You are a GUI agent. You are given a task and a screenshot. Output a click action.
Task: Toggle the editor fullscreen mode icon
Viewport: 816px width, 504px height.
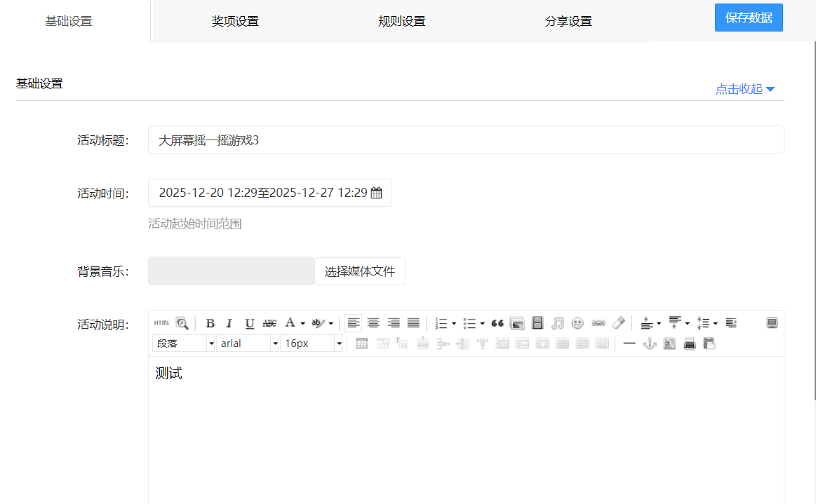pyautogui.click(x=772, y=323)
